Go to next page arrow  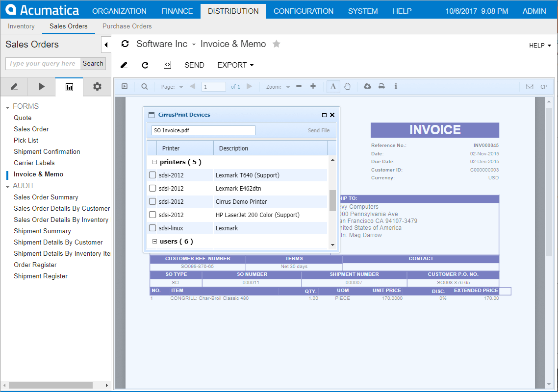[250, 86]
